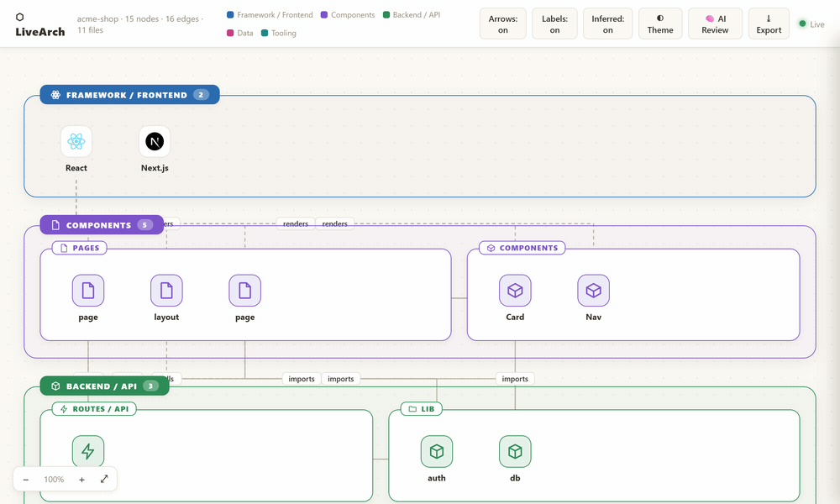
Task: Click the Export button
Action: point(769,24)
